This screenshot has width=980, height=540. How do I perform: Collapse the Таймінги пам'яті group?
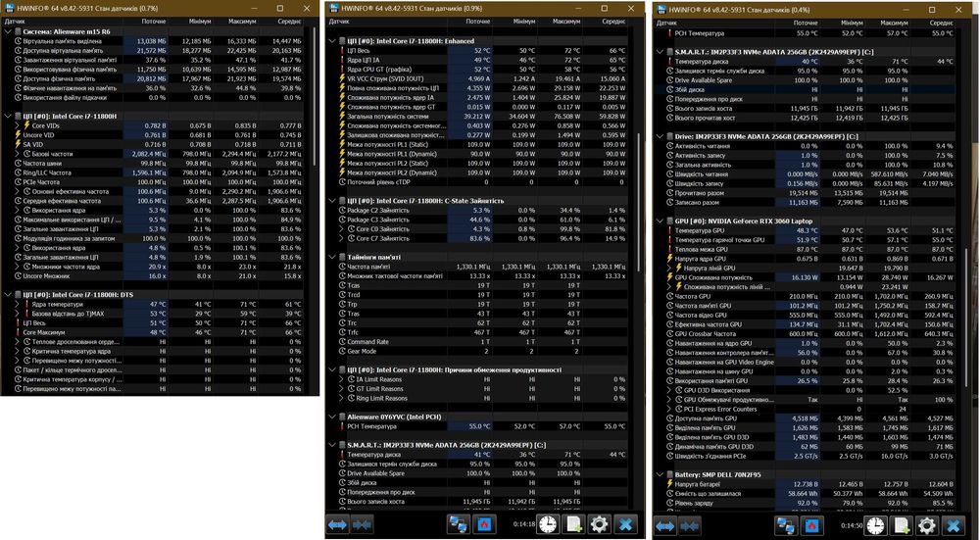click(332, 258)
